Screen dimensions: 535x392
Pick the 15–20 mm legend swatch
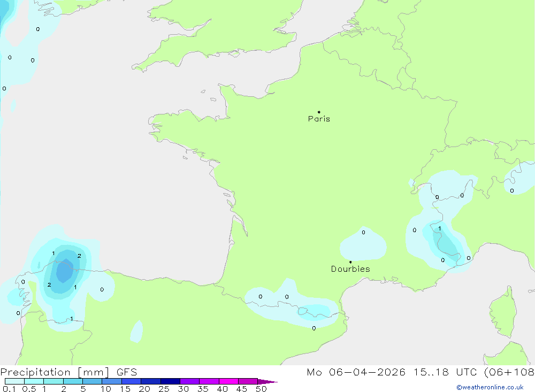point(131,381)
